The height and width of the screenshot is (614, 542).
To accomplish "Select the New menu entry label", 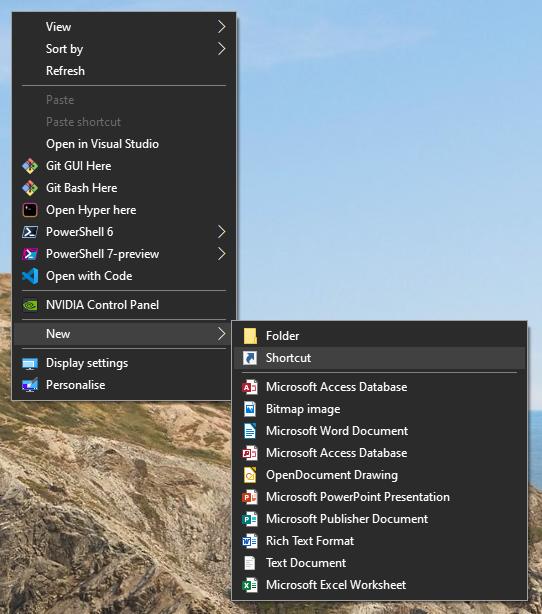I will 58,334.
